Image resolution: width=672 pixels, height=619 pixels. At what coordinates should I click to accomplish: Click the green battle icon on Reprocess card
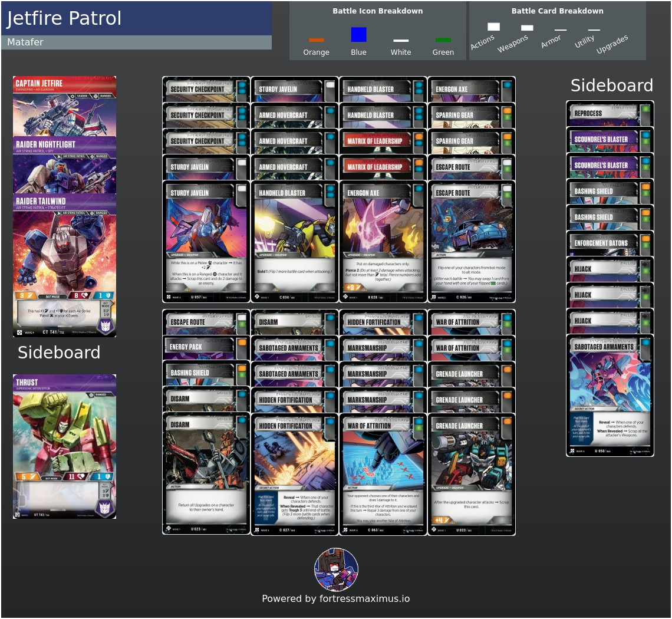[x=645, y=109]
